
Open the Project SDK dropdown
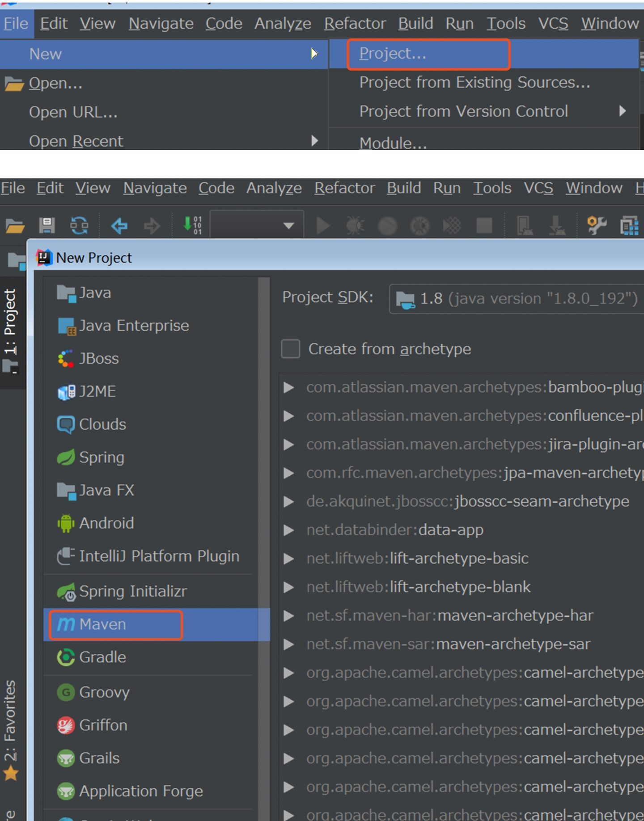coord(517,299)
